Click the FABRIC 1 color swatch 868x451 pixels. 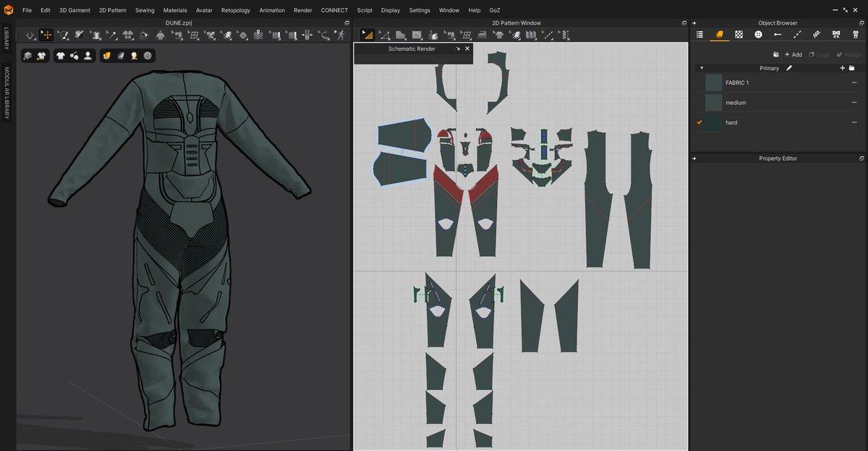(714, 83)
